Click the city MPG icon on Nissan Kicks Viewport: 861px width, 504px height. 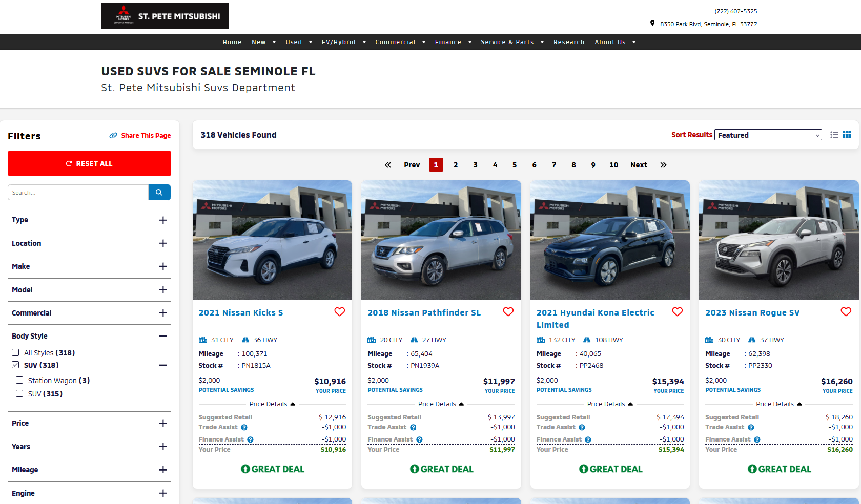point(203,340)
